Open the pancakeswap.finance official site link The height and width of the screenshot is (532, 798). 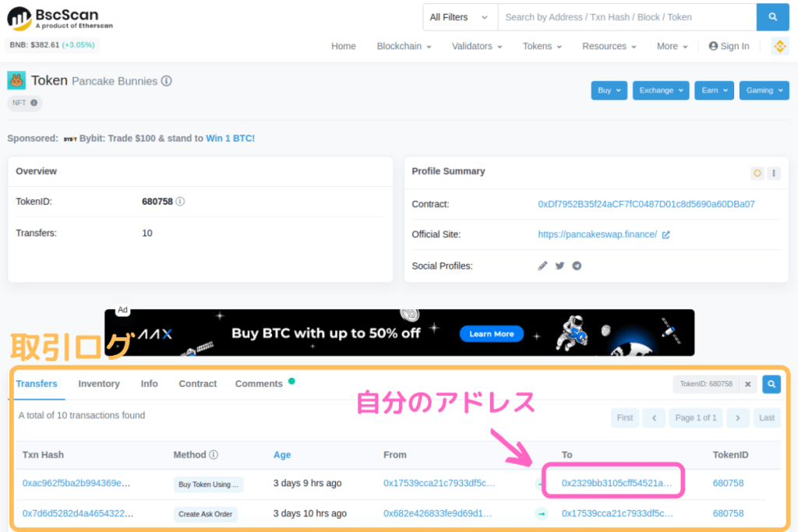[x=598, y=234]
